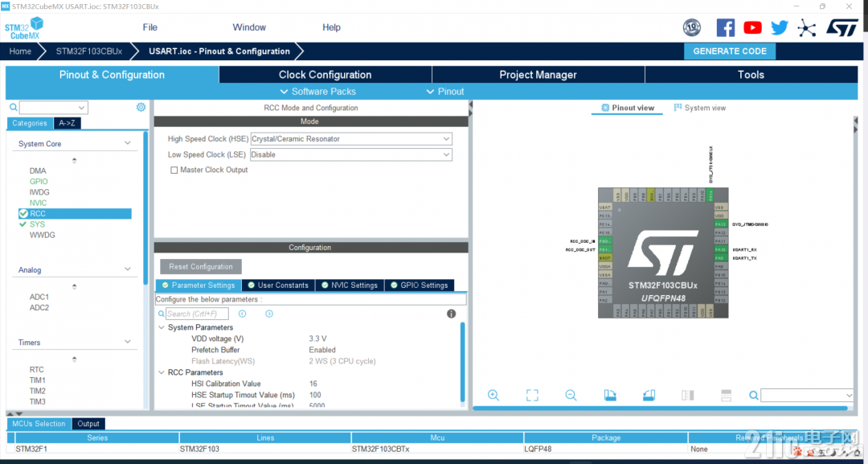868x464 pixels.
Task: Select SYS in System Core list
Action: coord(37,224)
